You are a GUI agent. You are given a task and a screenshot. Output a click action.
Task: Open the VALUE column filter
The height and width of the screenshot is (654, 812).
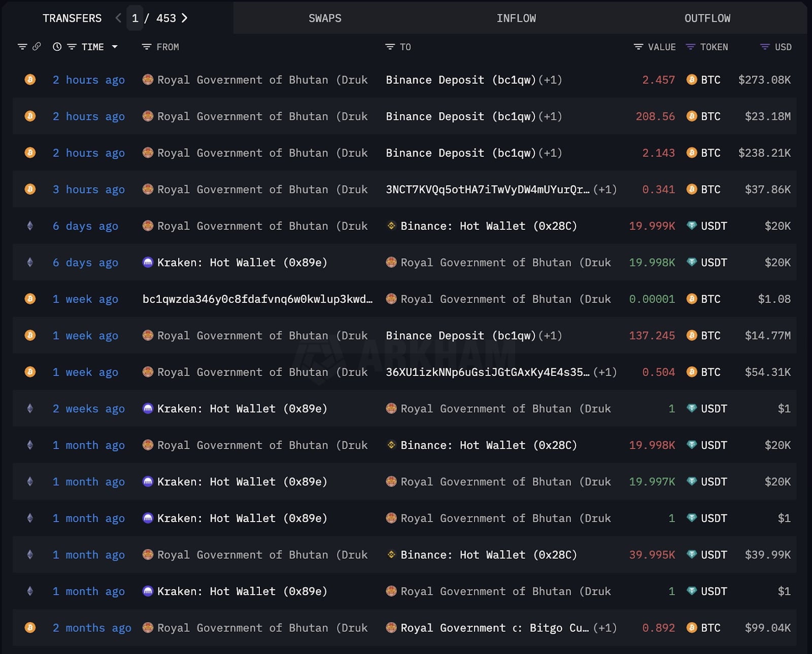(x=638, y=47)
